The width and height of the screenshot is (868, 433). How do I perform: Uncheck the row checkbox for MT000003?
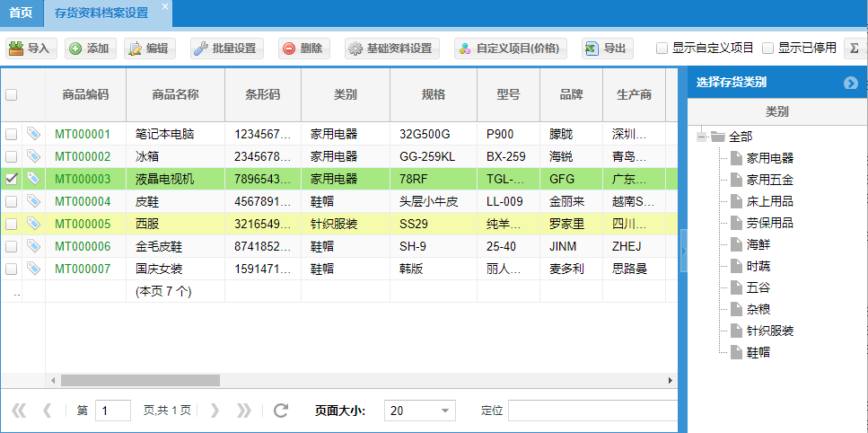[12, 179]
